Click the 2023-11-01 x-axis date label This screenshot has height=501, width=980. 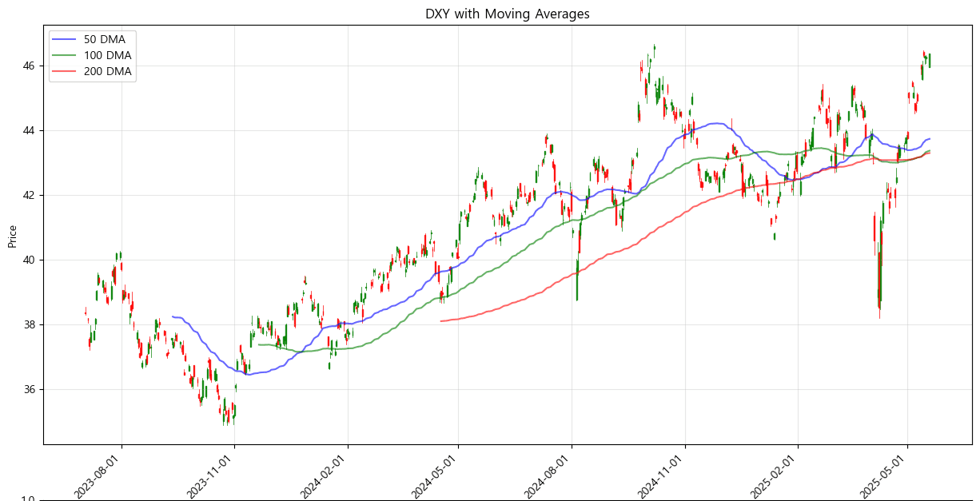point(210,476)
